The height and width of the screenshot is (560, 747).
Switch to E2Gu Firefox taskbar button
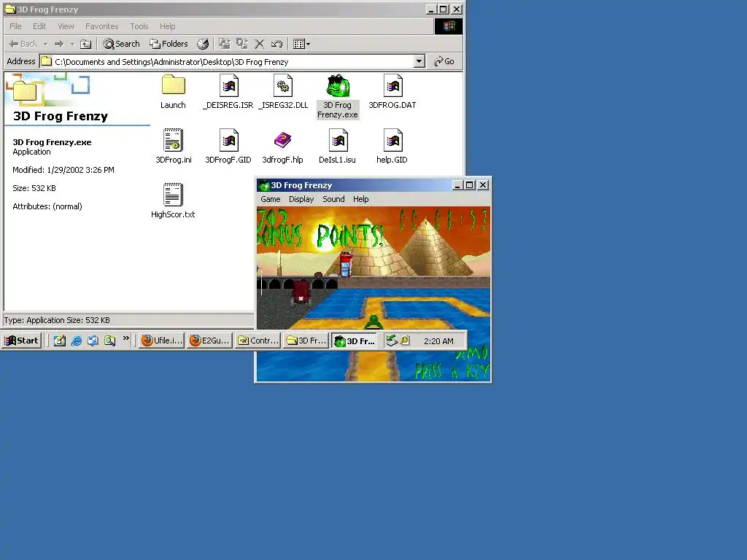point(209,341)
